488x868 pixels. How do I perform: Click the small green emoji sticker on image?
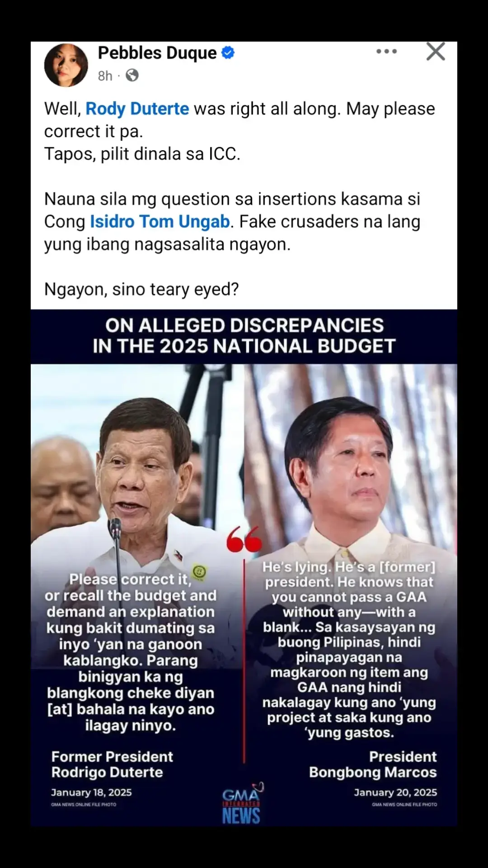pyautogui.click(x=199, y=572)
